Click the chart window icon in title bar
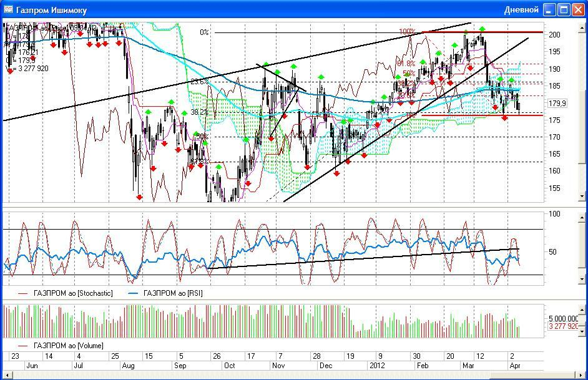This screenshot has height=380, width=588. pyautogui.click(x=8, y=9)
